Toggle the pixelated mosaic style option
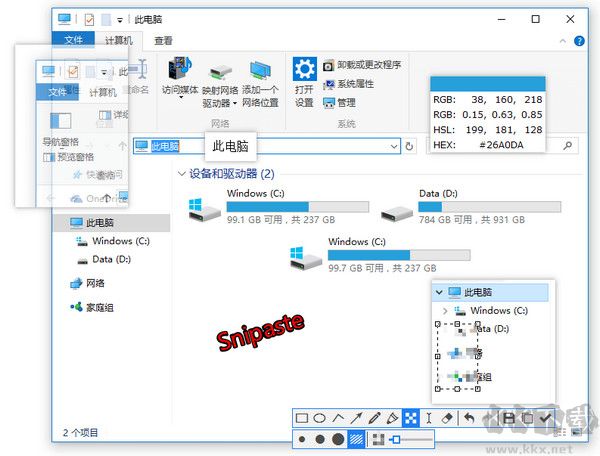The height and width of the screenshot is (456, 600). (x=378, y=440)
